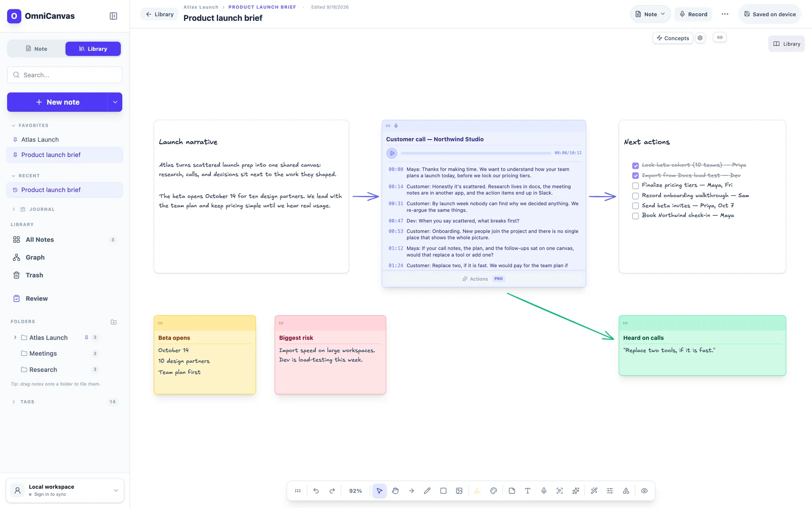Select the hand pan tool
Image resolution: width=812 pixels, height=508 pixels.
pyautogui.click(x=395, y=491)
